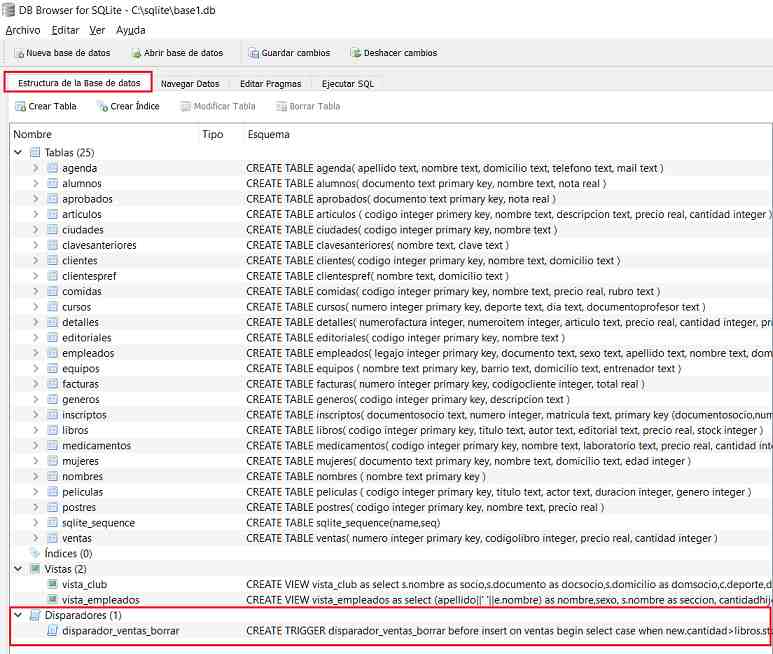Screen dimensions: 773x654
Task: Click the Tablas (25) folder icon
Action: (35, 153)
